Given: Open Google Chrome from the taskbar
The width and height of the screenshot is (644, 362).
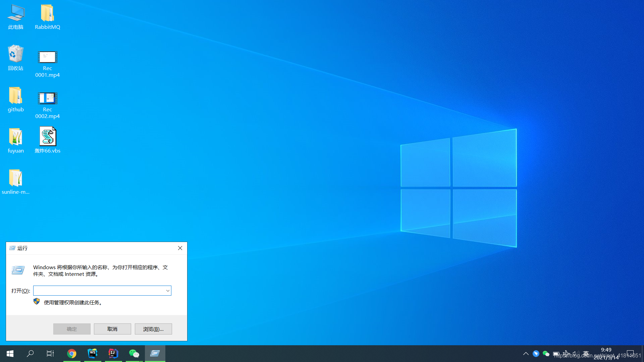Looking at the screenshot, I should pos(71,353).
